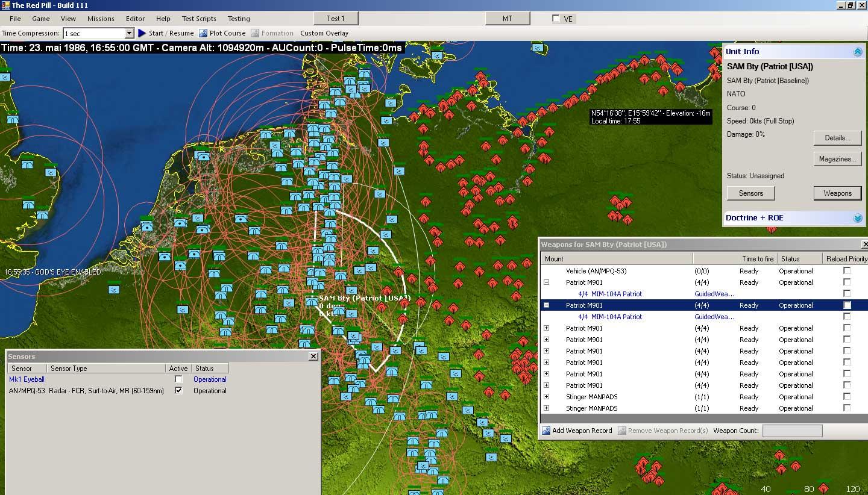Click the Test 1 button
Viewport: 868px width, 495px height.
336,19
